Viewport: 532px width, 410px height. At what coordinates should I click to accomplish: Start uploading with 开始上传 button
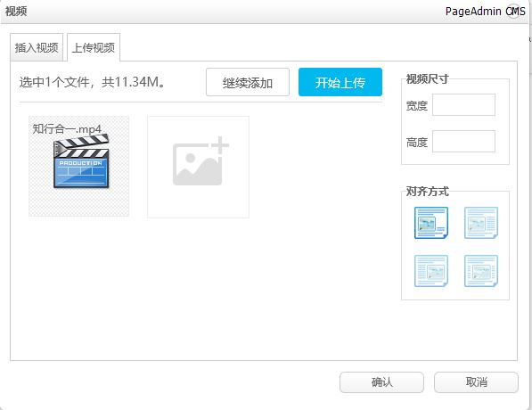[x=340, y=82]
